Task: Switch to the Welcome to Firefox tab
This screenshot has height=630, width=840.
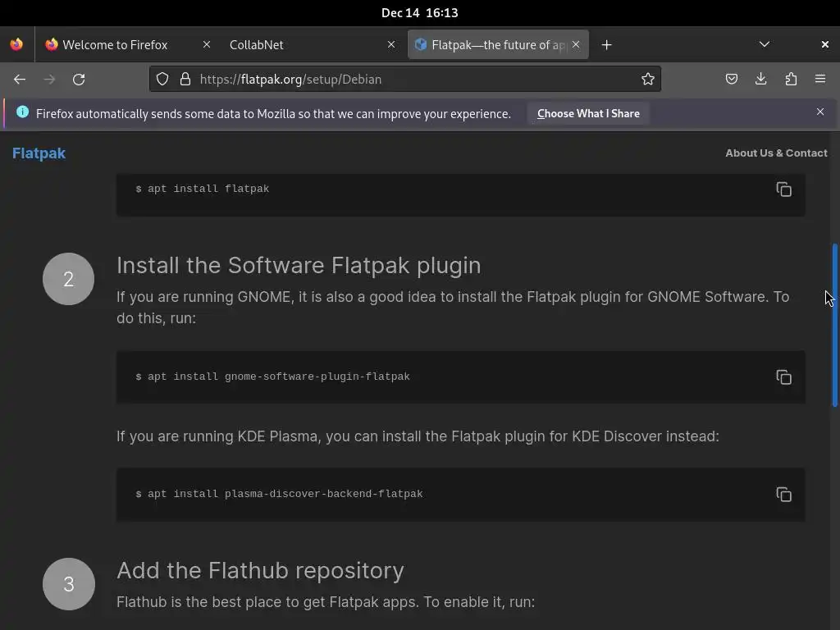Action: coord(119,44)
